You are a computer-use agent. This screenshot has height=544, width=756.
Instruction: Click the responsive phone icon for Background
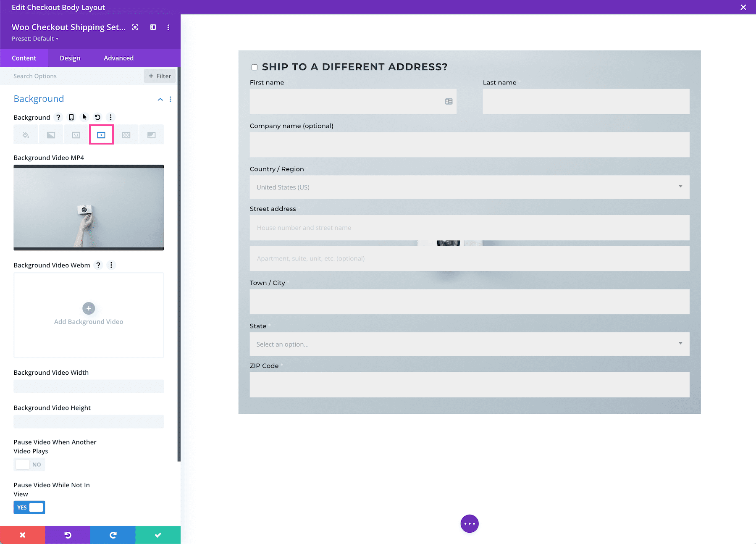[x=71, y=117]
